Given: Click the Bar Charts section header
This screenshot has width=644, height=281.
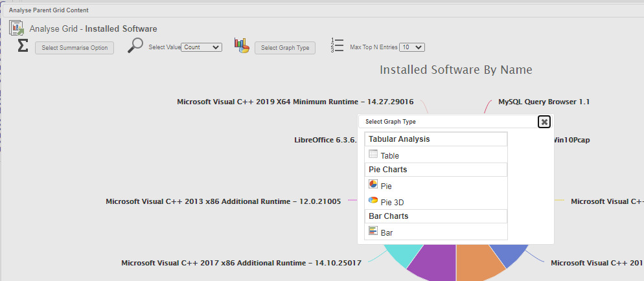Looking at the screenshot, I should point(436,216).
